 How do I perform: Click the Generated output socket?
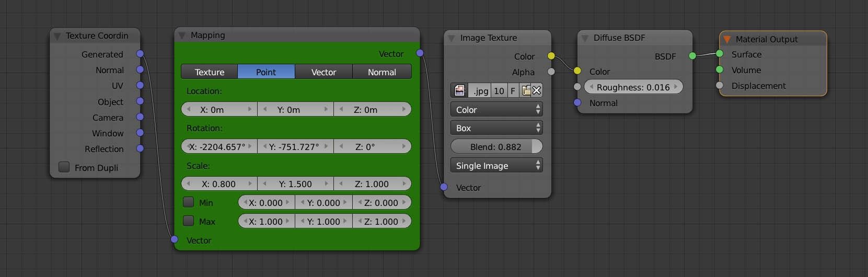(140, 54)
